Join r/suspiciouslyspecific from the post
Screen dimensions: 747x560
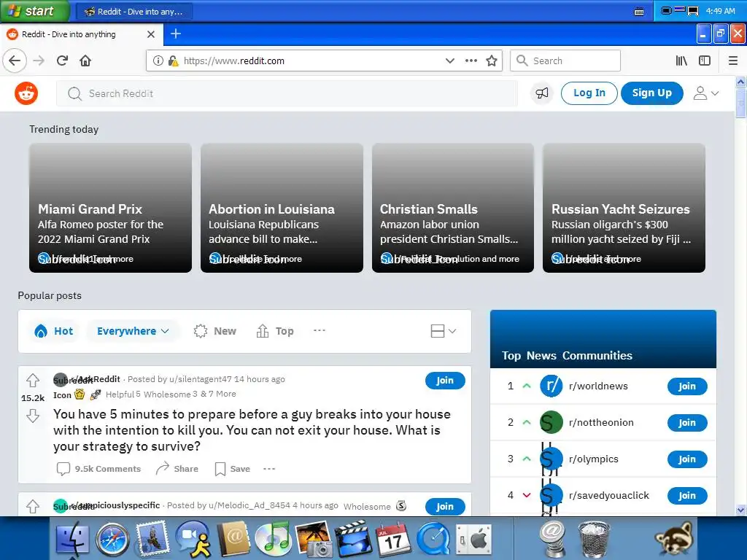(445, 507)
